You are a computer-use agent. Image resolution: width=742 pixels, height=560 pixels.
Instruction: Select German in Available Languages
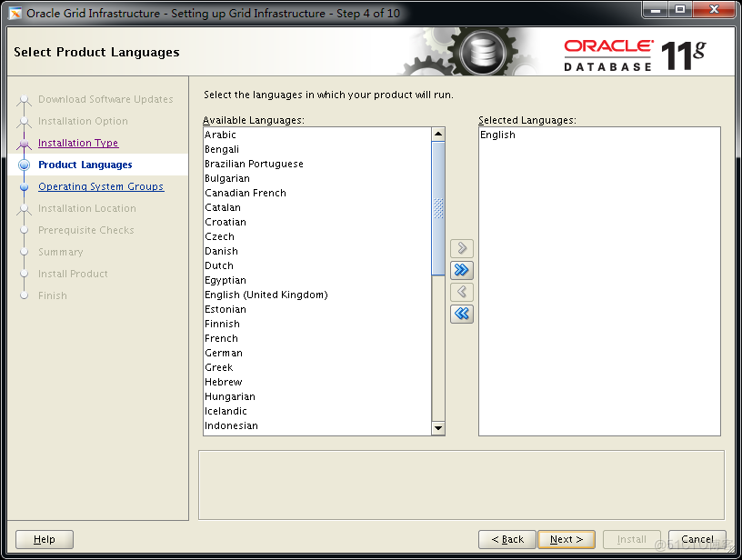click(317, 353)
